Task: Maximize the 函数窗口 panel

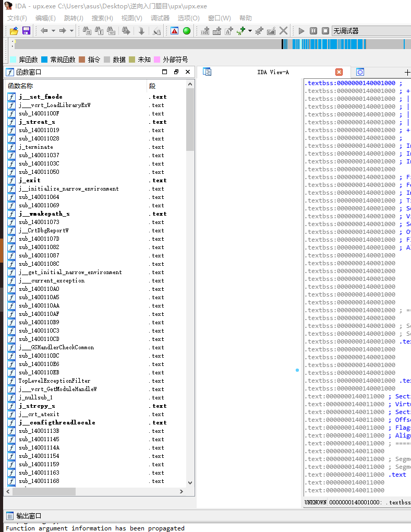Action: 164,72
